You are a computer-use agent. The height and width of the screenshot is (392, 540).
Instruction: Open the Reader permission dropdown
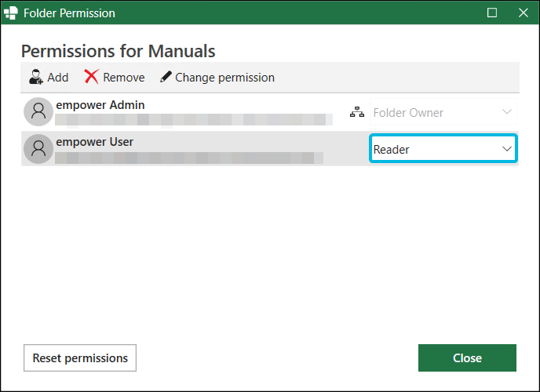tap(443, 149)
